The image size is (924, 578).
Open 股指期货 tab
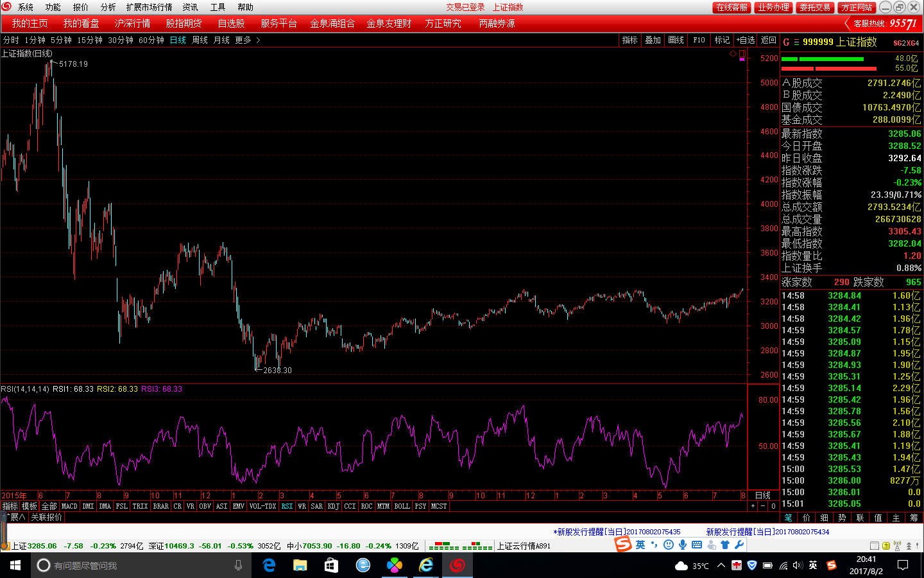pyautogui.click(x=184, y=23)
